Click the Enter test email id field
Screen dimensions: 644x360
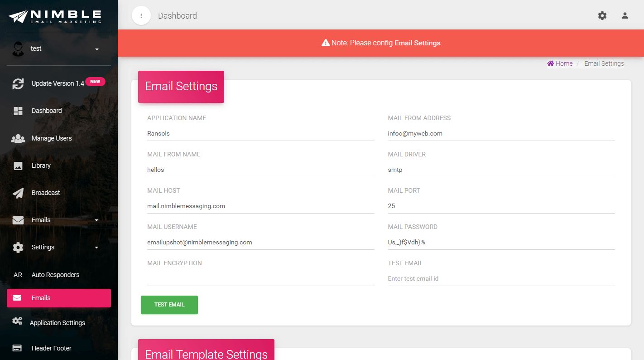(501, 279)
